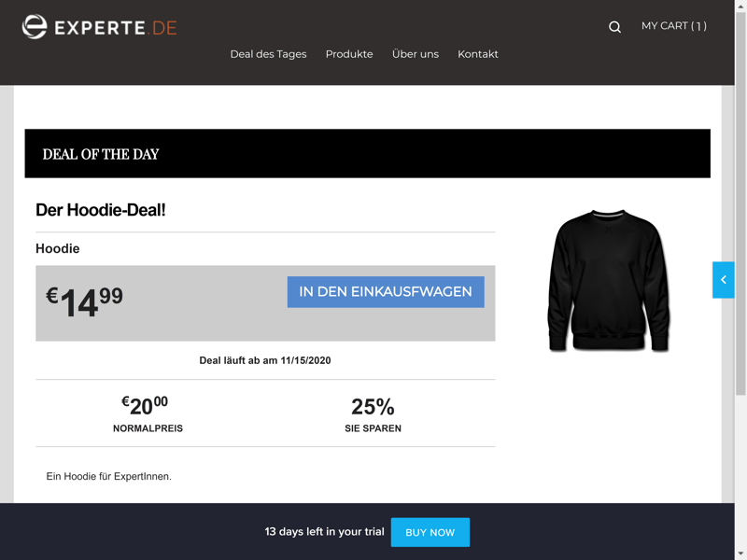Viewport: 747px width, 560px height.
Task: Click the Deal of the Day banner
Action: [367, 154]
